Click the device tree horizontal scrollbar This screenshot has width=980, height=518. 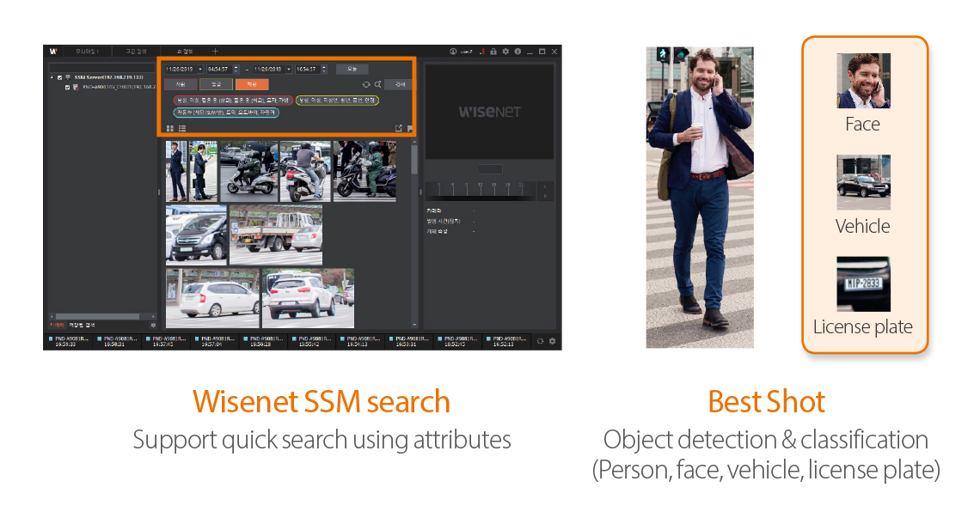[102, 317]
